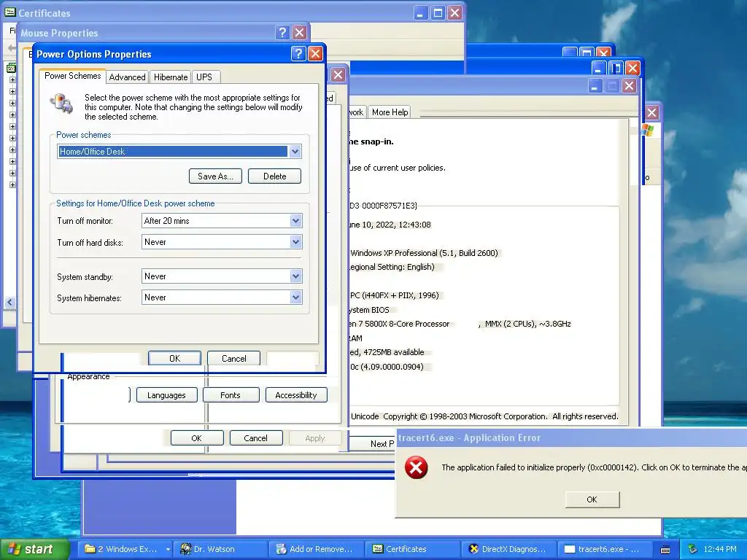The height and width of the screenshot is (560, 747).
Task: Maximize the Certificates window
Action: pyautogui.click(x=438, y=12)
